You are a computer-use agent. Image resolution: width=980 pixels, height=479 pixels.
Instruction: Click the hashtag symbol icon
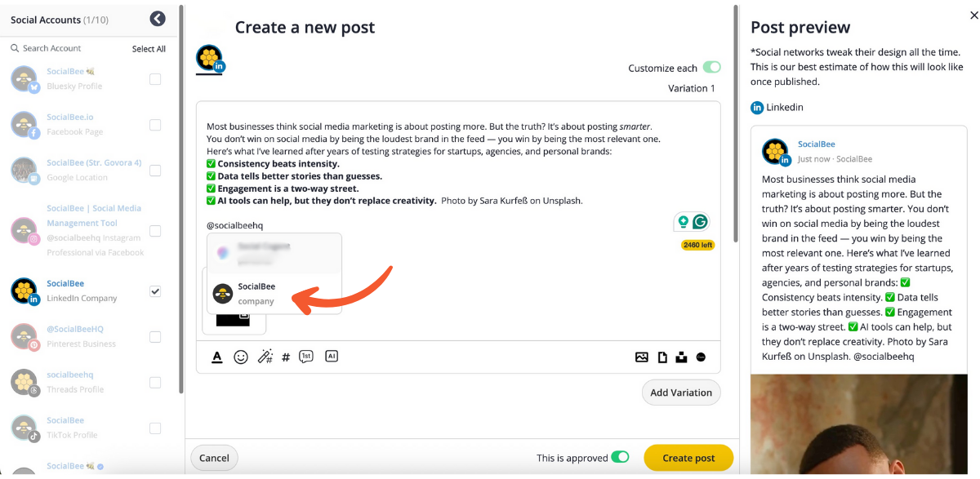(286, 357)
